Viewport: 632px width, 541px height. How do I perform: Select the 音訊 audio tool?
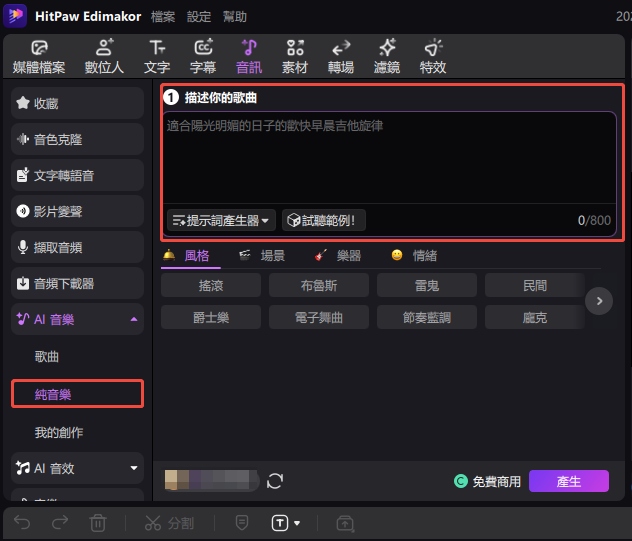(x=249, y=57)
